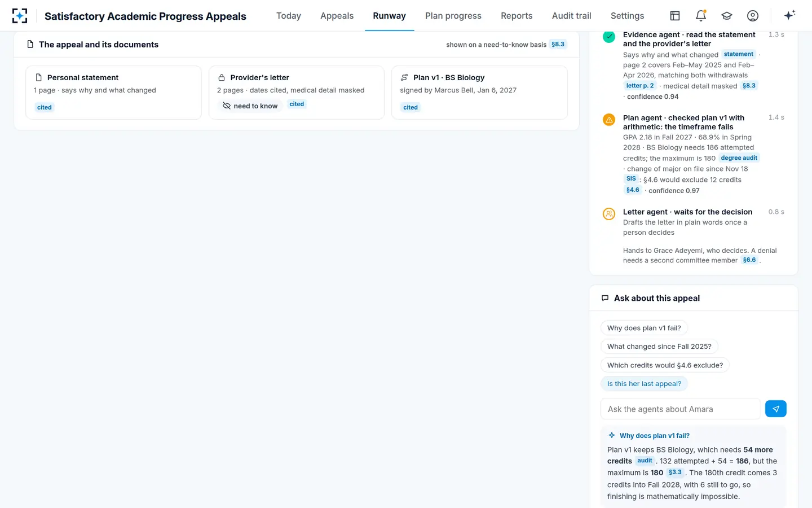Image resolution: width=812 pixels, height=508 pixels.
Task: Focus the 'Ask the agents about Amara' field
Action: click(x=681, y=409)
